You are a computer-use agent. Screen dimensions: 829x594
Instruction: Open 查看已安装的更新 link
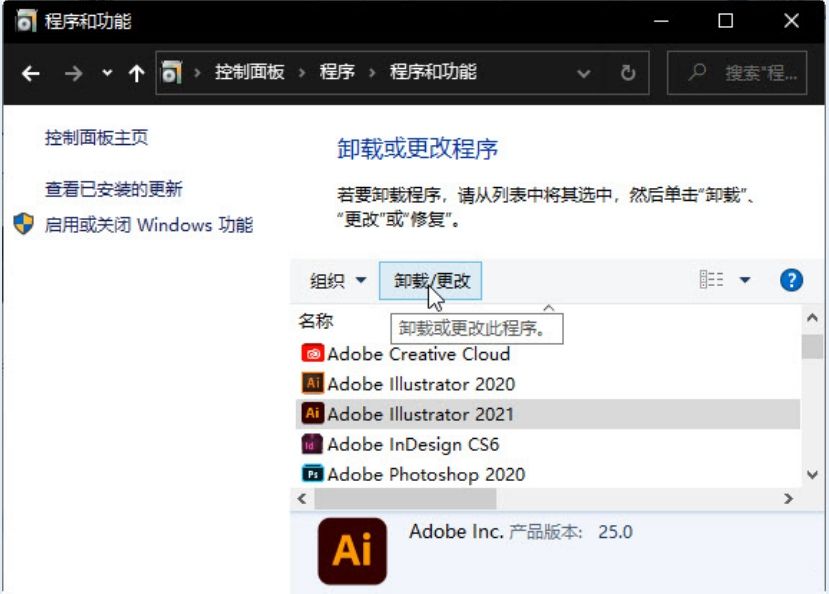point(114,189)
